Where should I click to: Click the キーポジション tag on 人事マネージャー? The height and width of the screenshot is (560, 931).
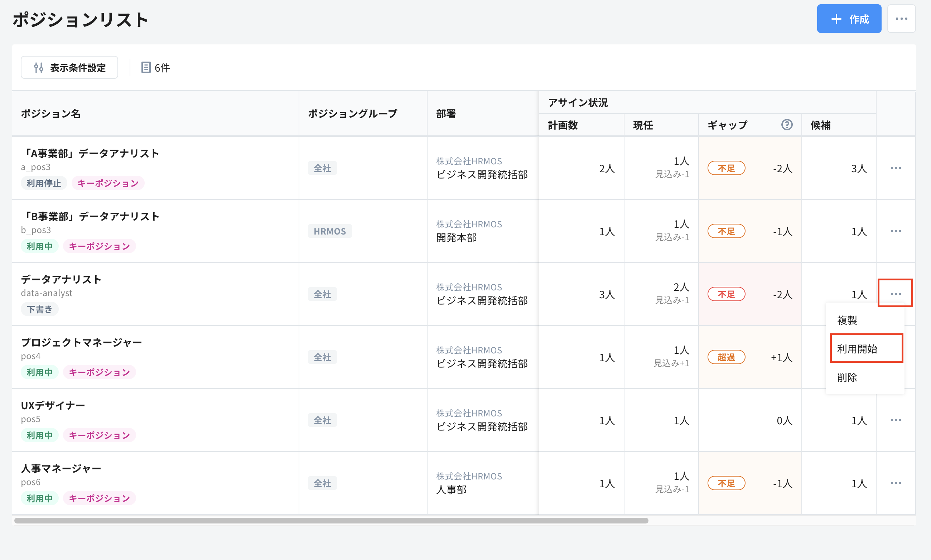[99, 498]
